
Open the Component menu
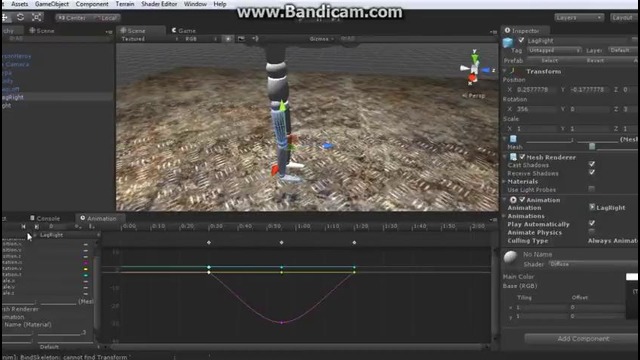92,4
